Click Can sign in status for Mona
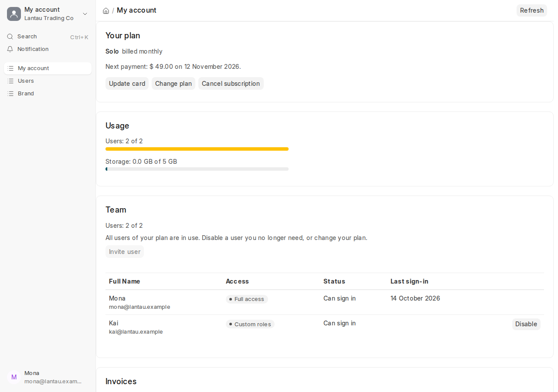The width and height of the screenshot is (558, 392). (x=340, y=298)
